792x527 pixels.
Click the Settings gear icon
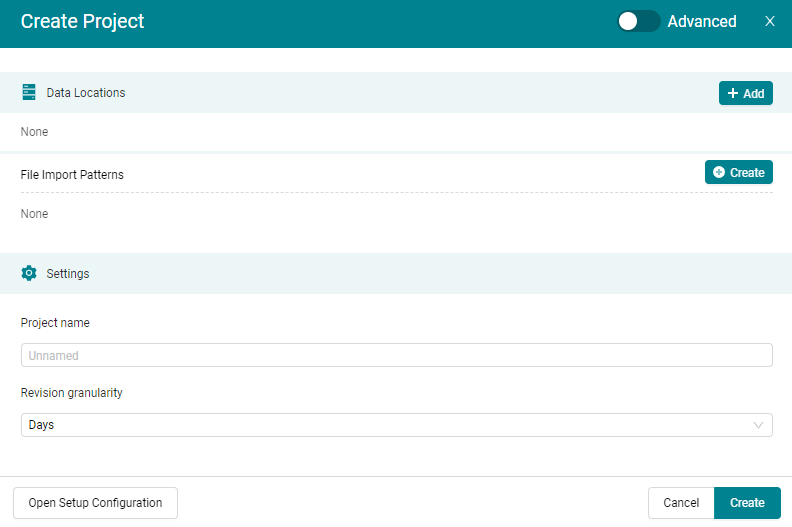[x=29, y=273]
